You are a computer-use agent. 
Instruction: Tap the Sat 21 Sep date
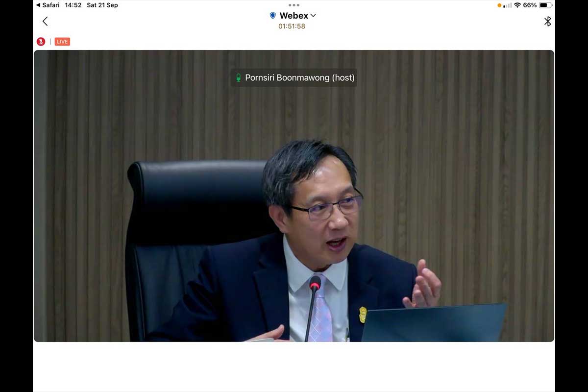pos(102,5)
